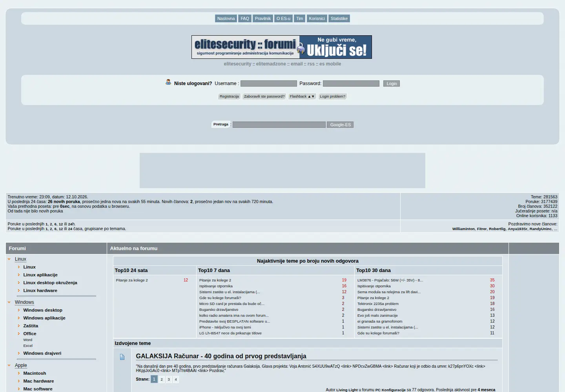Open the FAQ menu item
565x392 pixels.
[245, 18]
